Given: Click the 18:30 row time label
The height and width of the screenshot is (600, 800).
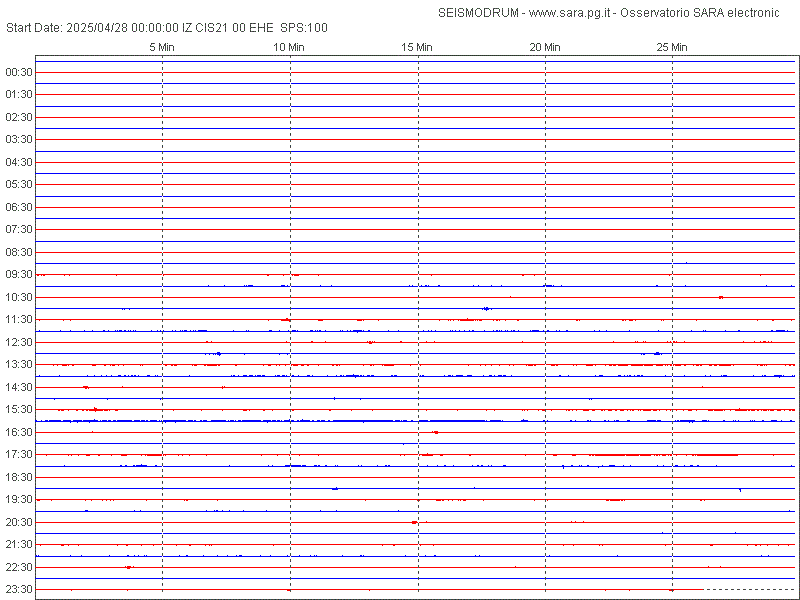Looking at the screenshot, I should (19, 477).
